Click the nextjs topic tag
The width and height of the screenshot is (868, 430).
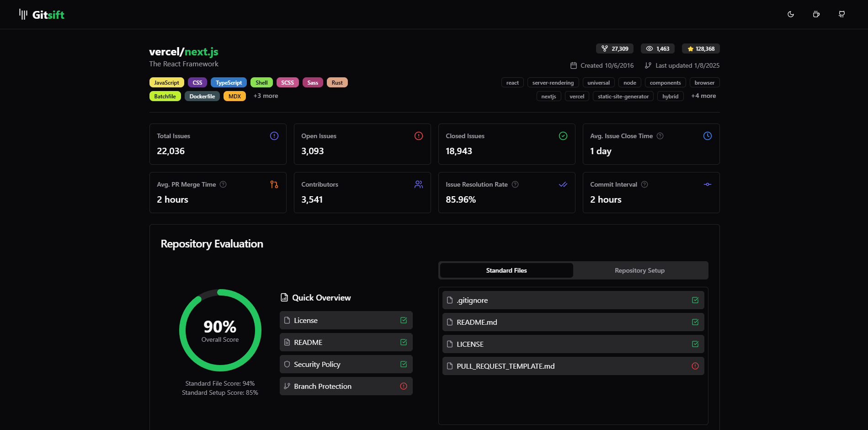coord(549,96)
